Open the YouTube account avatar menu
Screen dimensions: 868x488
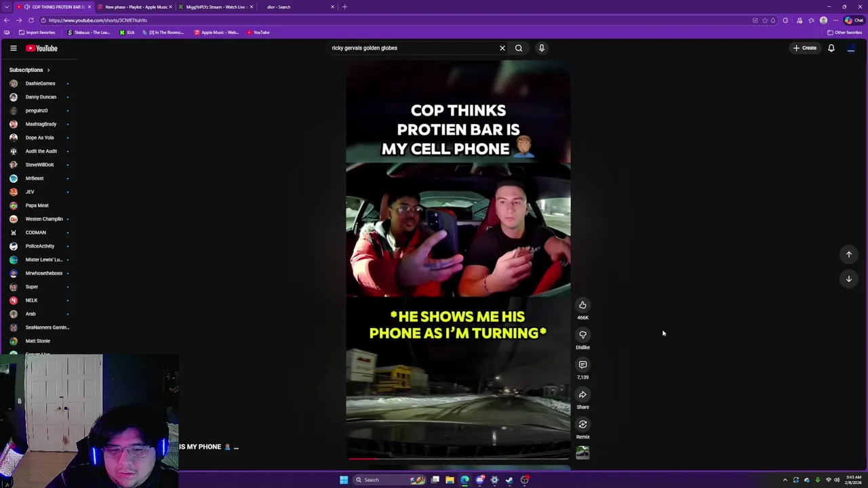[851, 48]
